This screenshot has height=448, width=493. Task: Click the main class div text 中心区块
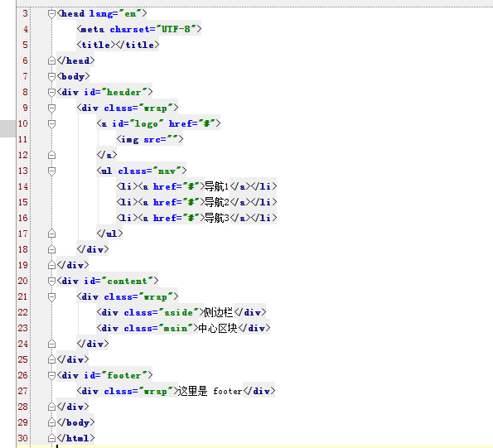(x=218, y=328)
